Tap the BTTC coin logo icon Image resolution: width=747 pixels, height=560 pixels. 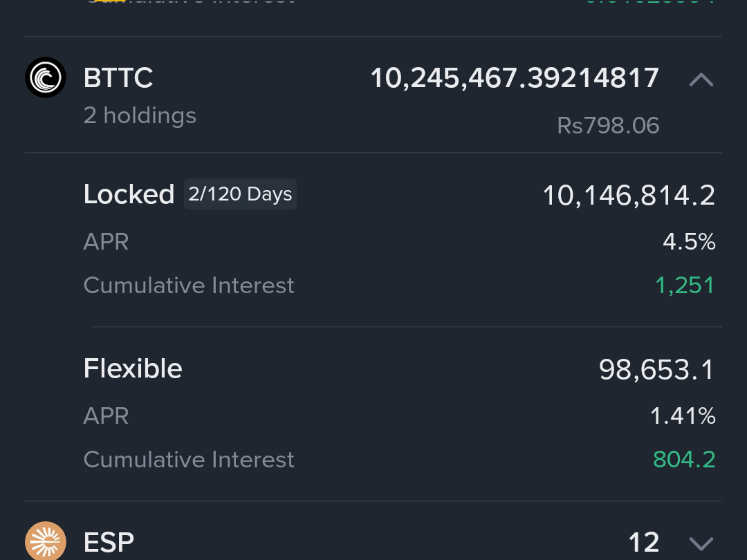click(45, 77)
